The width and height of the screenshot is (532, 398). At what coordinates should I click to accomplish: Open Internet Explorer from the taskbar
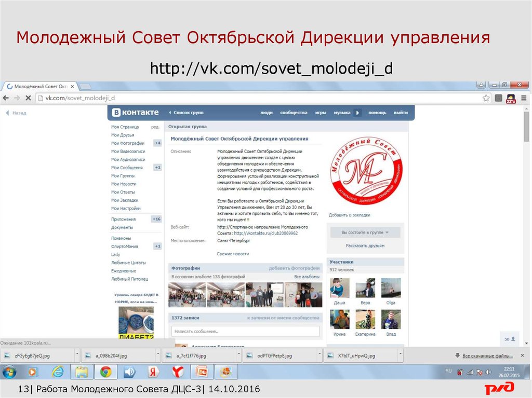pyautogui.click(x=58, y=372)
